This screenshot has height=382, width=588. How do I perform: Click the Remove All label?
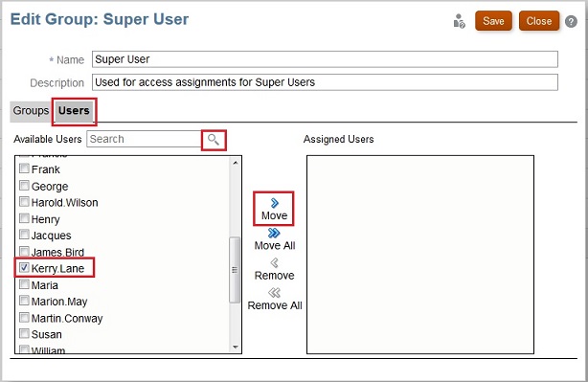(275, 305)
